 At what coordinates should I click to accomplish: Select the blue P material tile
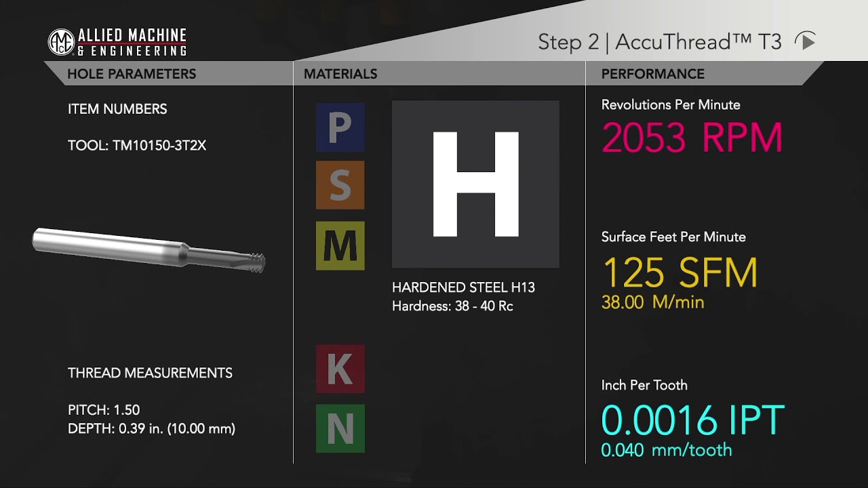pos(340,127)
